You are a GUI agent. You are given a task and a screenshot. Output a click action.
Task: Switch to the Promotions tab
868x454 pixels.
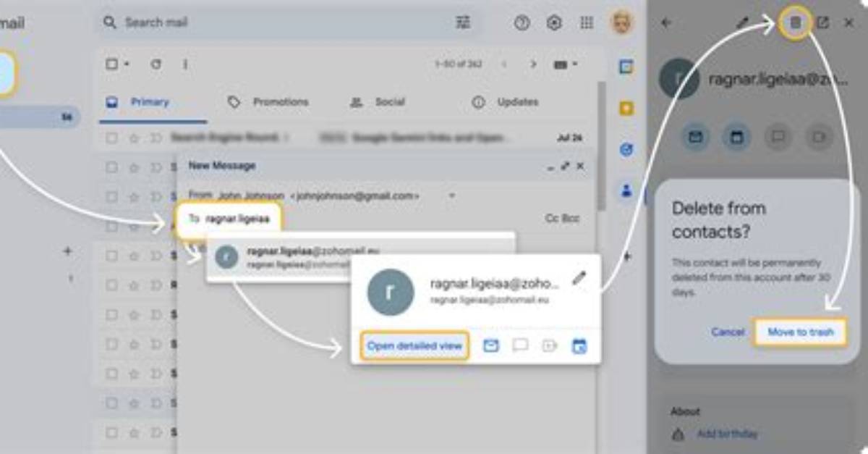click(x=268, y=102)
